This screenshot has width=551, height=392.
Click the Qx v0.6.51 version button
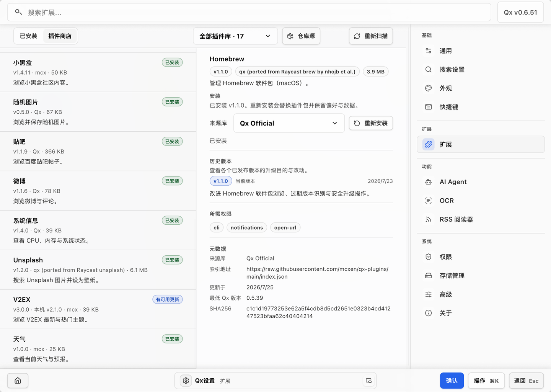pos(520,13)
